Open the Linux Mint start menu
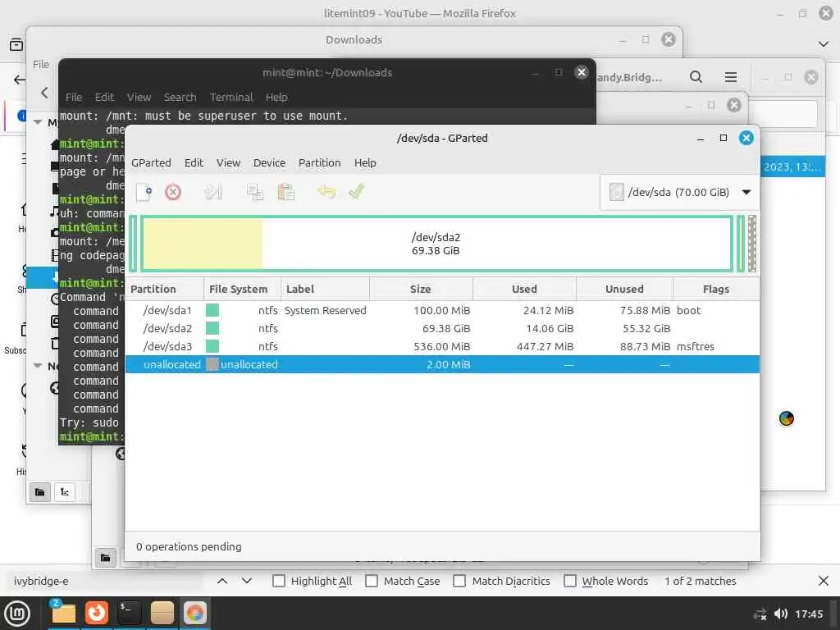 click(x=17, y=614)
